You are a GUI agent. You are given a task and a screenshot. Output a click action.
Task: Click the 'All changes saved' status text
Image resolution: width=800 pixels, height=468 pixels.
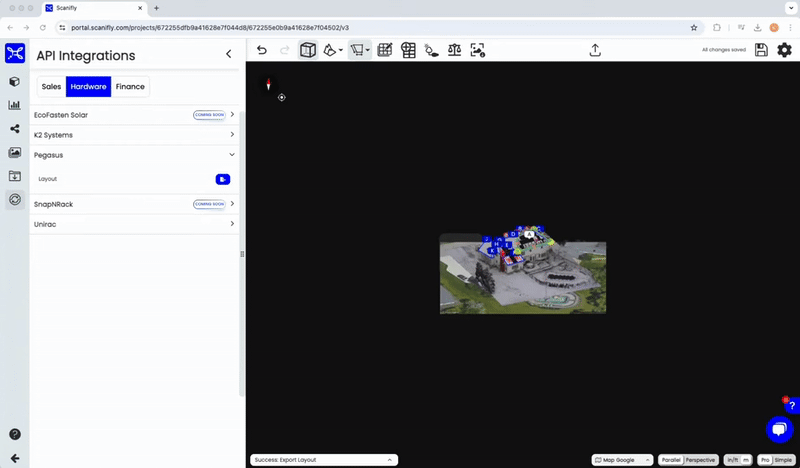(x=723, y=50)
